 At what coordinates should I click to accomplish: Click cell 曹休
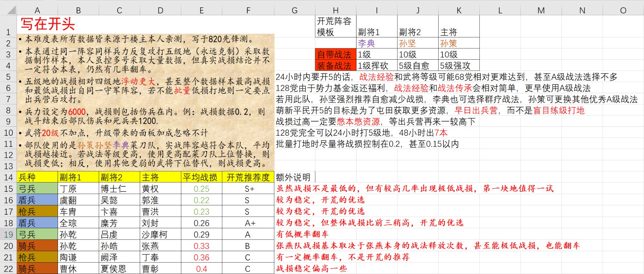(x=78, y=269)
